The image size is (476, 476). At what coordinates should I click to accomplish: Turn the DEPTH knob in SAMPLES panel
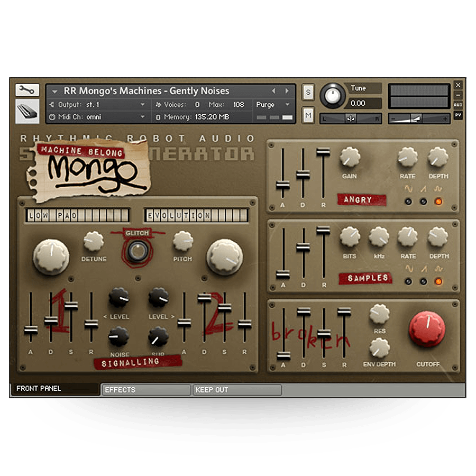coord(438,237)
